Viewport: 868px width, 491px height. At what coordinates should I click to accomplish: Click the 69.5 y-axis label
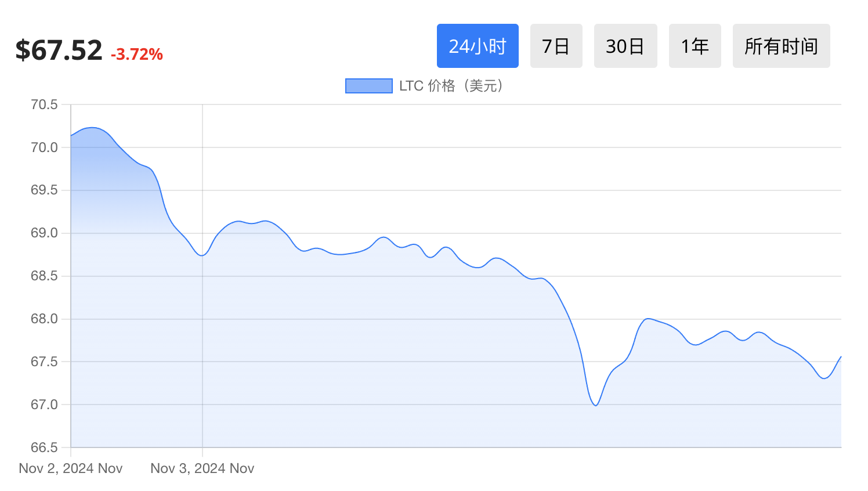(x=44, y=190)
